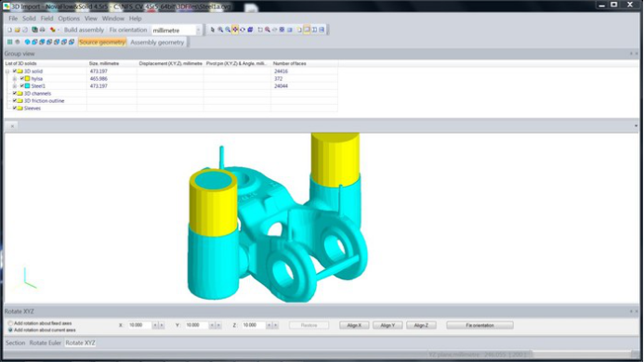Open the Solid menu
This screenshot has width=644, height=362.
(x=29, y=19)
